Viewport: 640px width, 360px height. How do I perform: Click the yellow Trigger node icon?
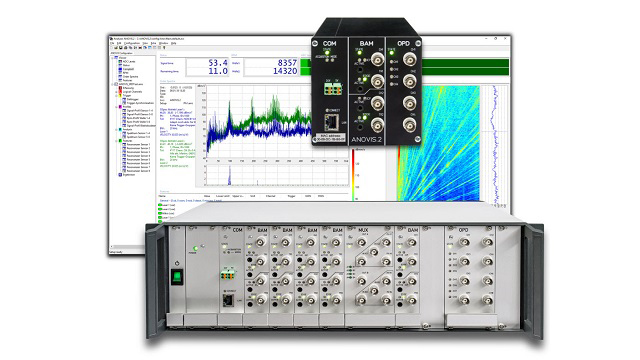pos(120,95)
